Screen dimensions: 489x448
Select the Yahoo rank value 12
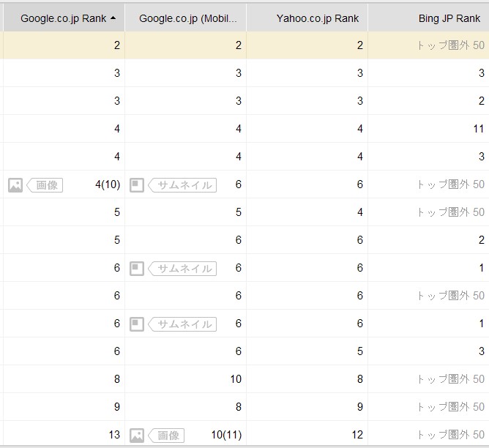357,435
